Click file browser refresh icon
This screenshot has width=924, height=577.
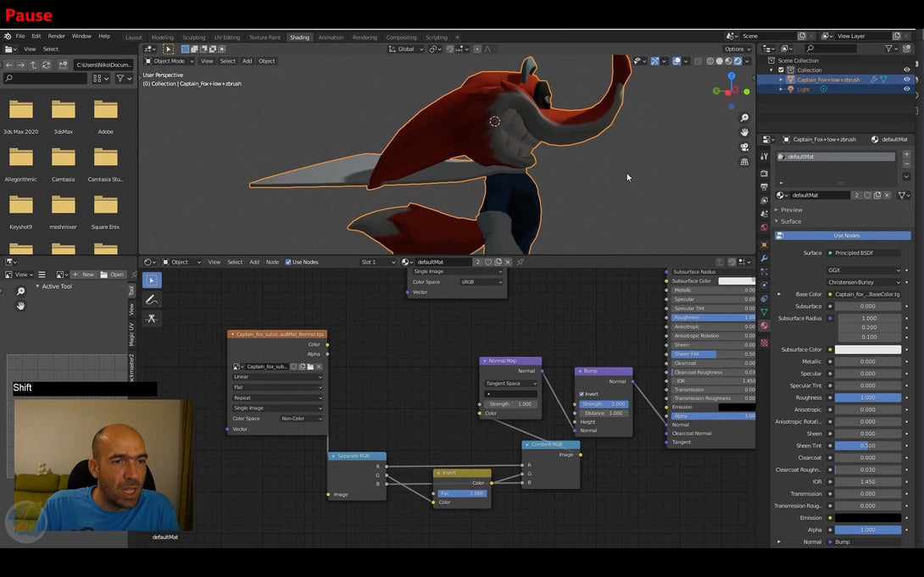click(x=46, y=64)
